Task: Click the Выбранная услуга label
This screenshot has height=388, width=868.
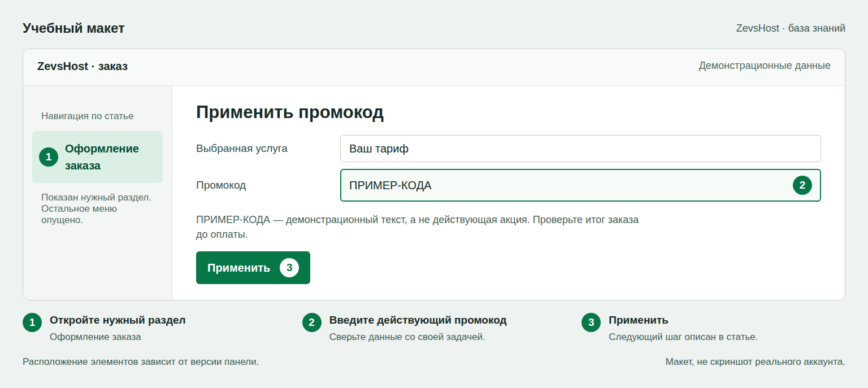Action: [x=242, y=149]
